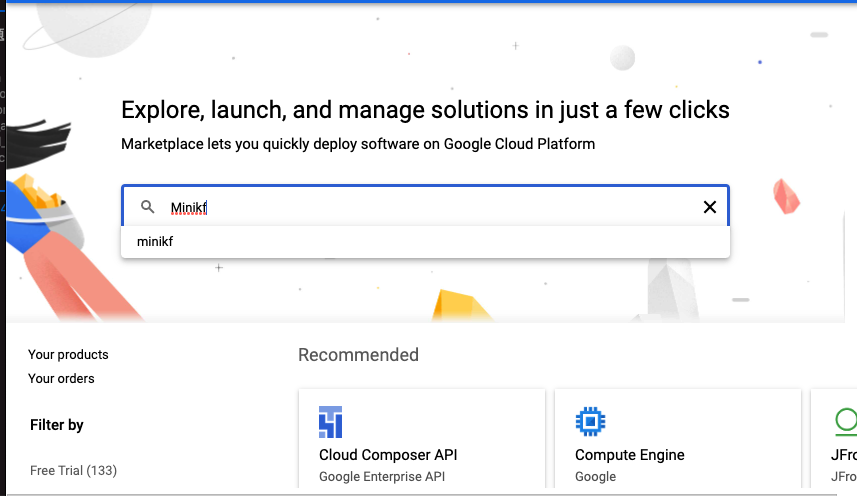Click the Filter by heading
857x496 pixels.
(57, 425)
